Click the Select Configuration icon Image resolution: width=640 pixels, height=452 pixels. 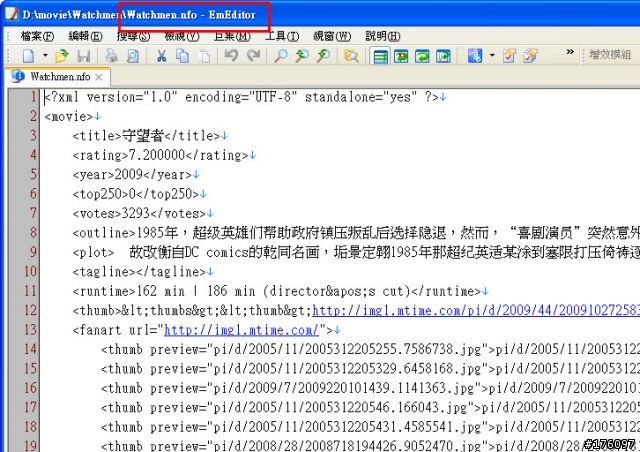475,56
